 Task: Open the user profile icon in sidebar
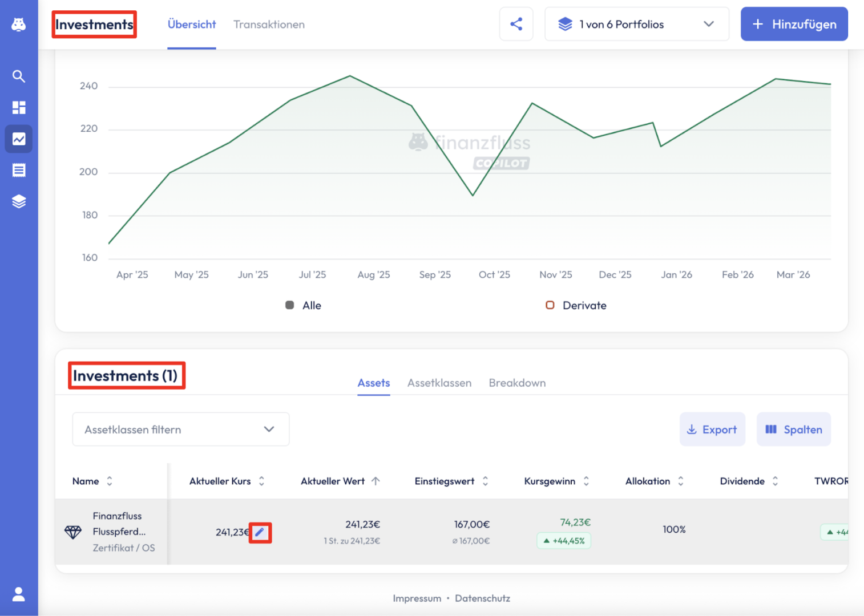(x=19, y=594)
